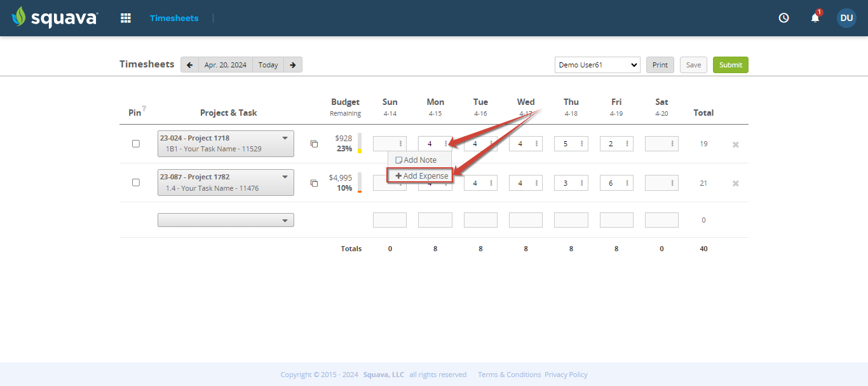
Task: Open the notifications bell
Action: (x=815, y=18)
